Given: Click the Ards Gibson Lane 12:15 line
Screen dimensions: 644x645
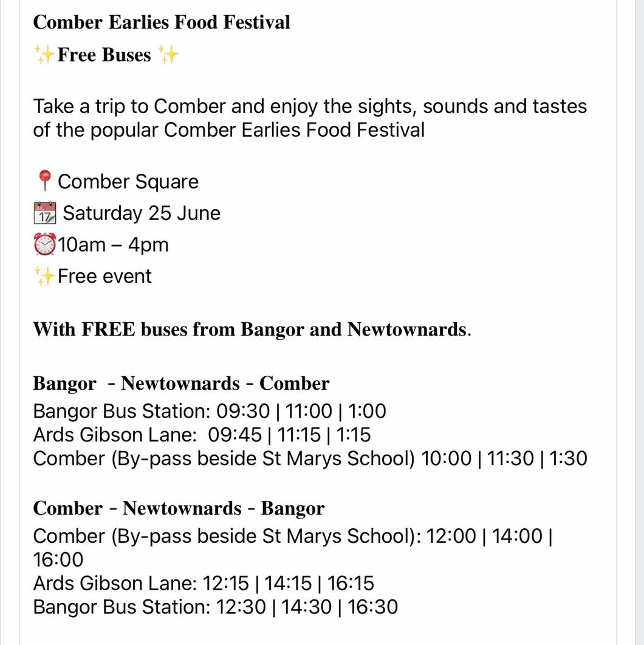Looking at the screenshot, I should (x=204, y=584).
